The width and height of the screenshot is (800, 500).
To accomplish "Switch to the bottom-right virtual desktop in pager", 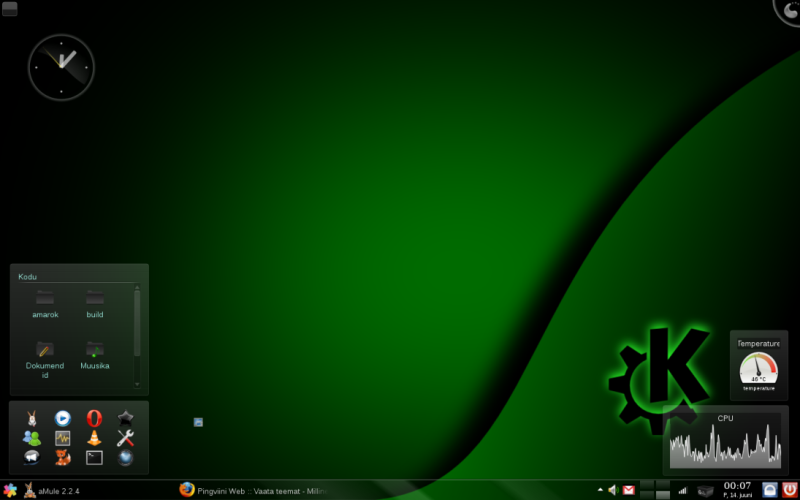I will pyautogui.click(x=663, y=495).
